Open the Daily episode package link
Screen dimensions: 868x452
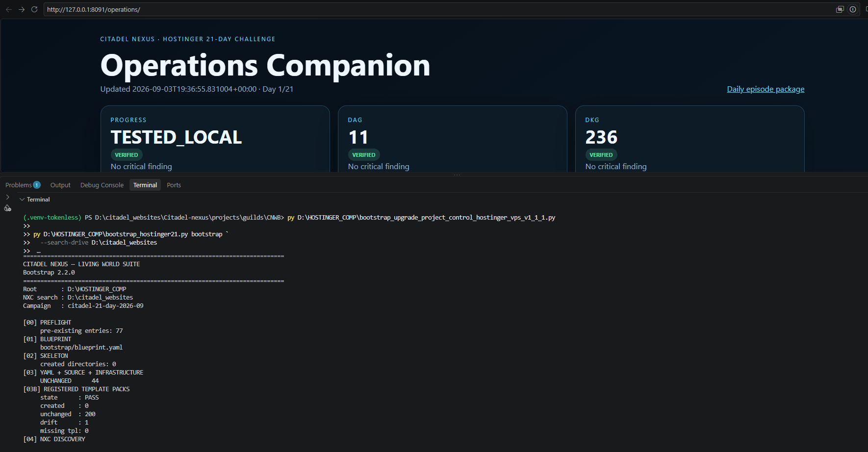tap(766, 89)
